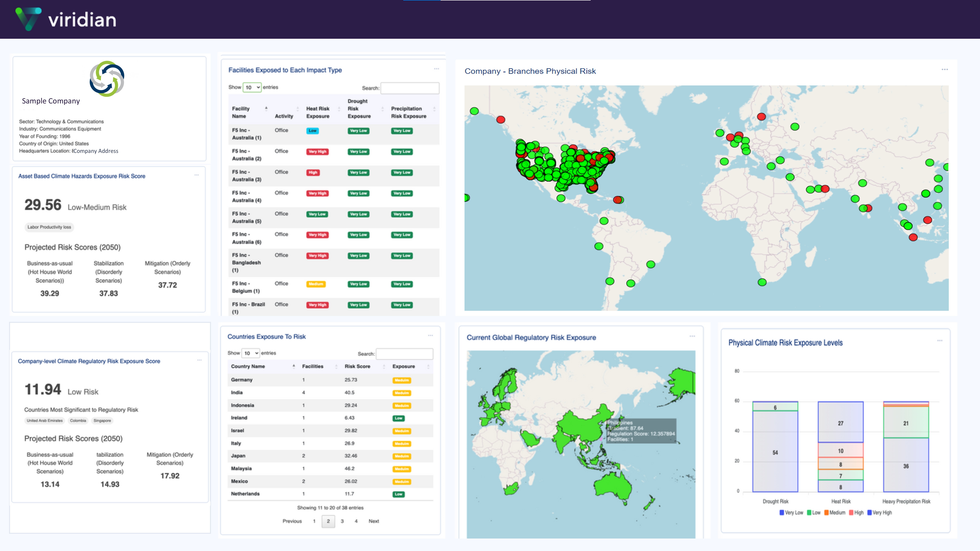
Task: Go to the Previous page of countries
Action: pyautogui.click(x=292, y=521)
